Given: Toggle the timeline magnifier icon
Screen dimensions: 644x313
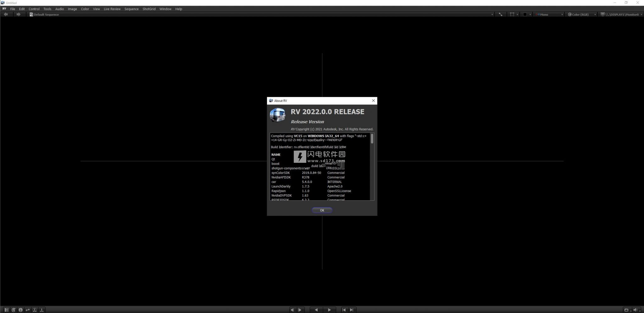Looking at the screenshot, I should click(35, 310).
